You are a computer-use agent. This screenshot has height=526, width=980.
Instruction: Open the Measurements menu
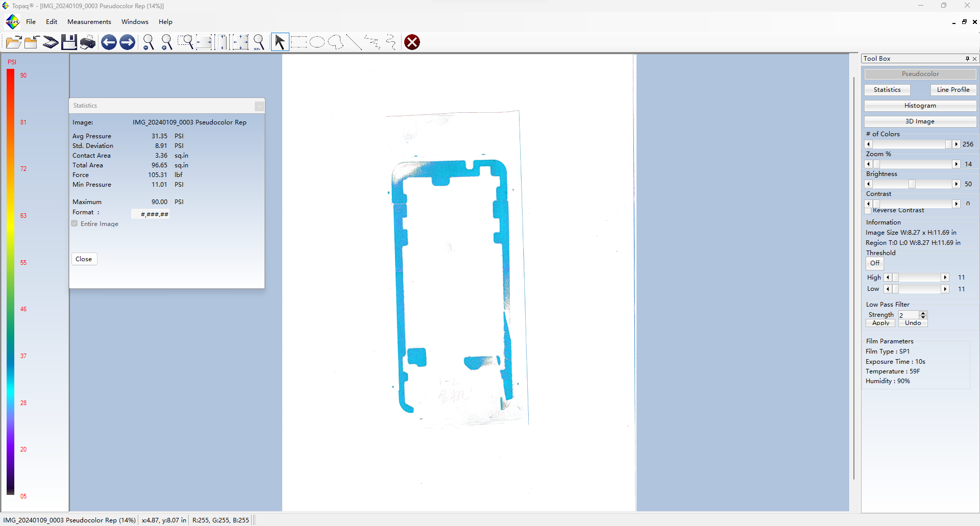click(89, 22)
